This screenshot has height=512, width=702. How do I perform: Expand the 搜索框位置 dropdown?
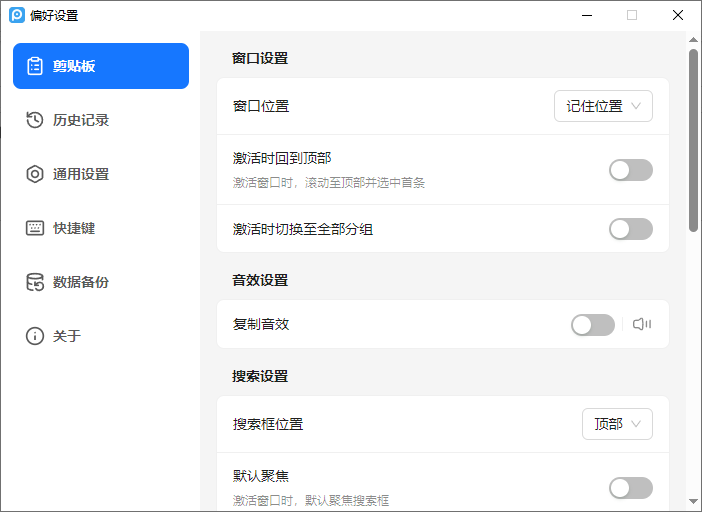coord(617,424)
